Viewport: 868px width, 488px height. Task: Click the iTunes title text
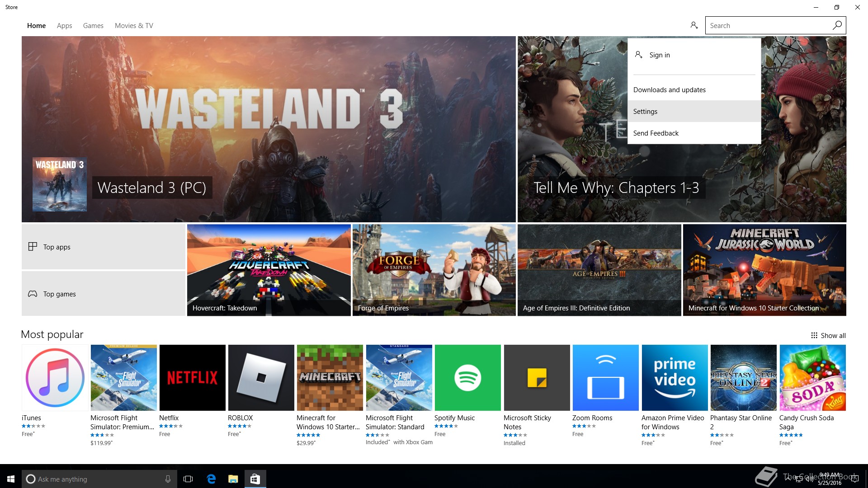click(x=31, y=418)
